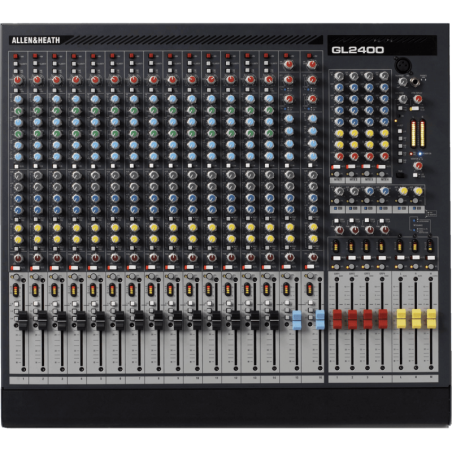452x452 pixels.
Task: Click the blue power indicator LED
Action: [x=420, y=154]
